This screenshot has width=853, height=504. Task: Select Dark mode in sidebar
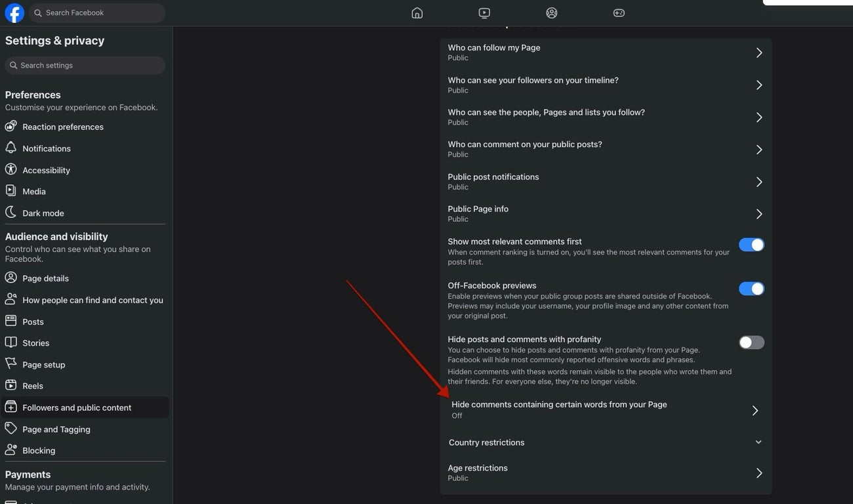click(x=85, y=213)
